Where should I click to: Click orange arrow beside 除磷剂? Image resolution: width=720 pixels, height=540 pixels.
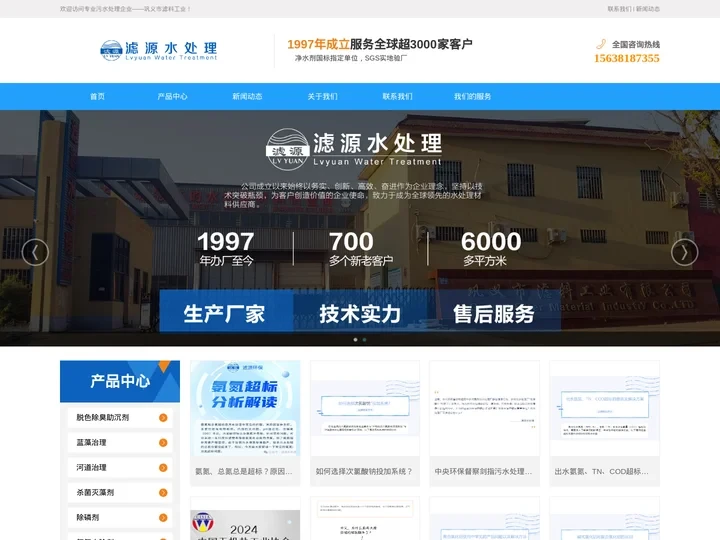tap(163, 518)
